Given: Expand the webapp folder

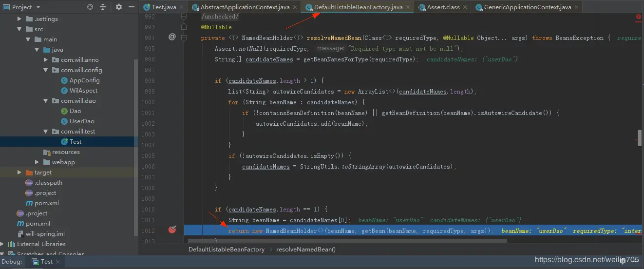Looking at the screenshot, I should (37, 162).
